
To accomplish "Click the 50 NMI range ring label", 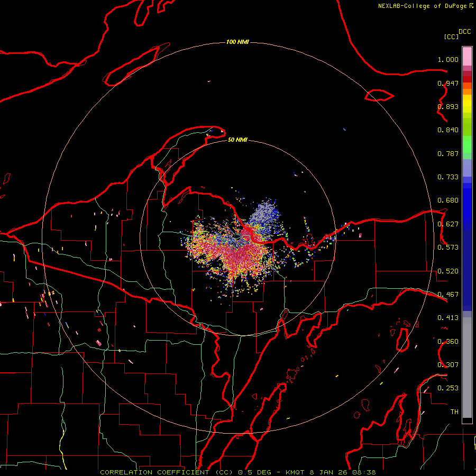I will pos(237,140).
